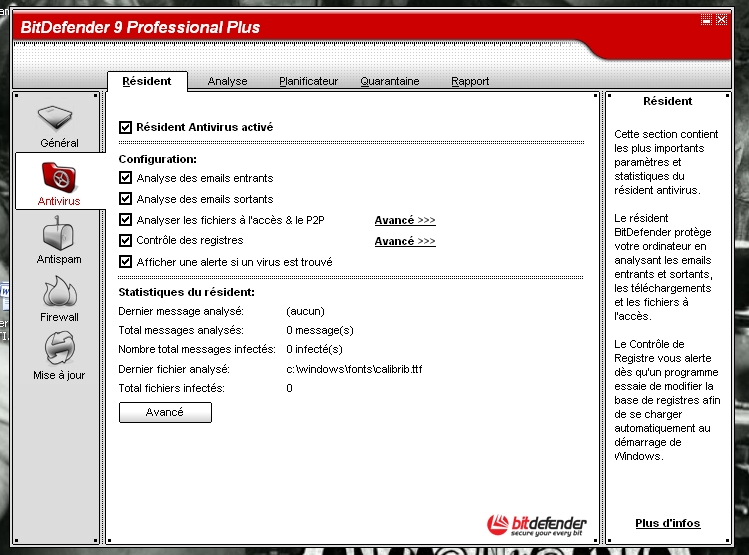749x555 pixels.
Task: Toggle Résident Antivirus activé checkbox
Action: tap(125, 127)
